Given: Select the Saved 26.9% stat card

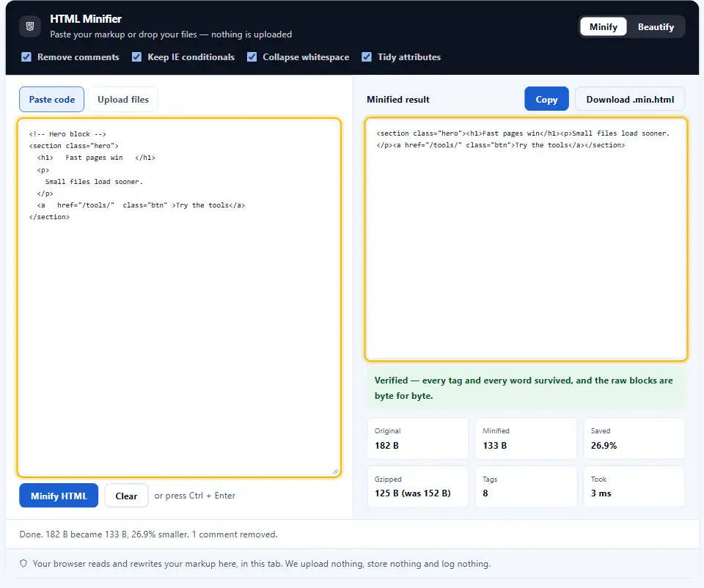Looking at the screenshot, I should 634,438.
